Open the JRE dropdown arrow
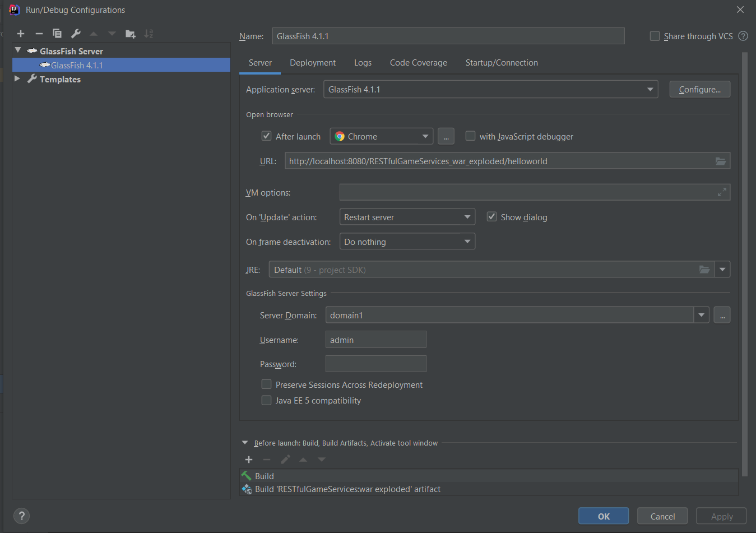 click(x=722, y=270)
